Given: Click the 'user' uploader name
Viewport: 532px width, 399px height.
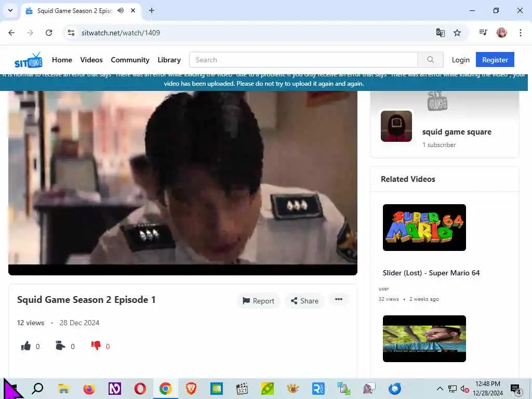Looking at the screenshot, I should [384, 289].
